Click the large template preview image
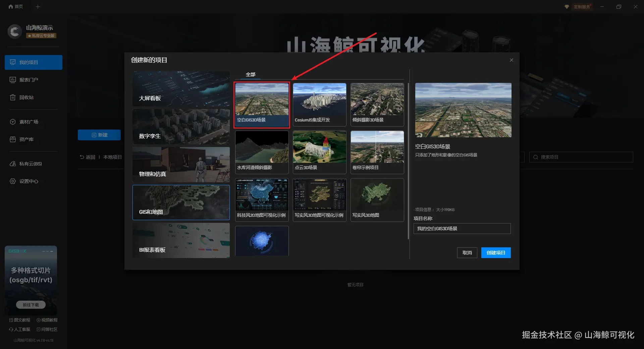 [x=463, y=110]
